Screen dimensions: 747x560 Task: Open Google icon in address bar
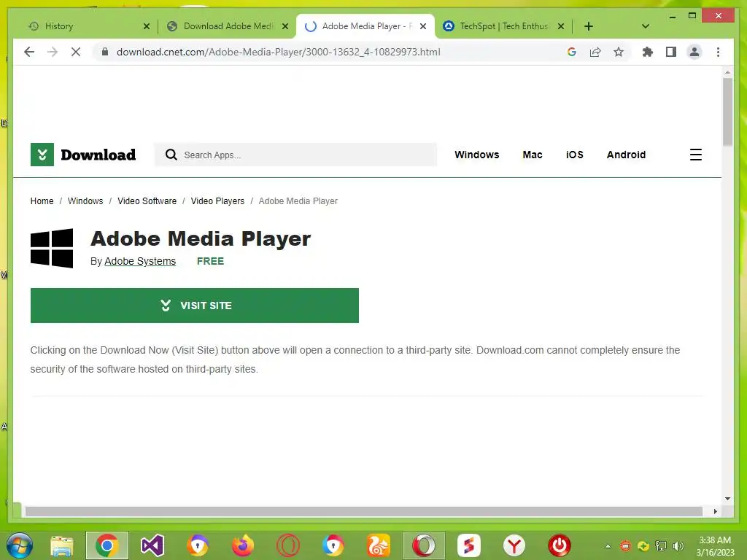(x=572, y=52)
